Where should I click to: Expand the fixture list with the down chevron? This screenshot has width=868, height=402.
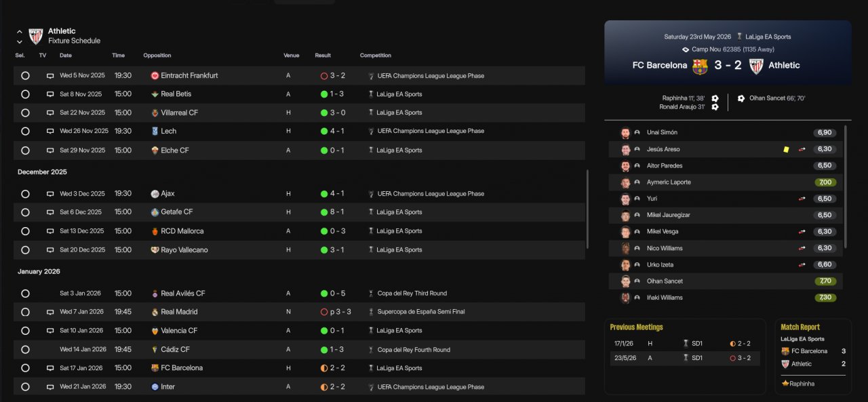point(20,41)
